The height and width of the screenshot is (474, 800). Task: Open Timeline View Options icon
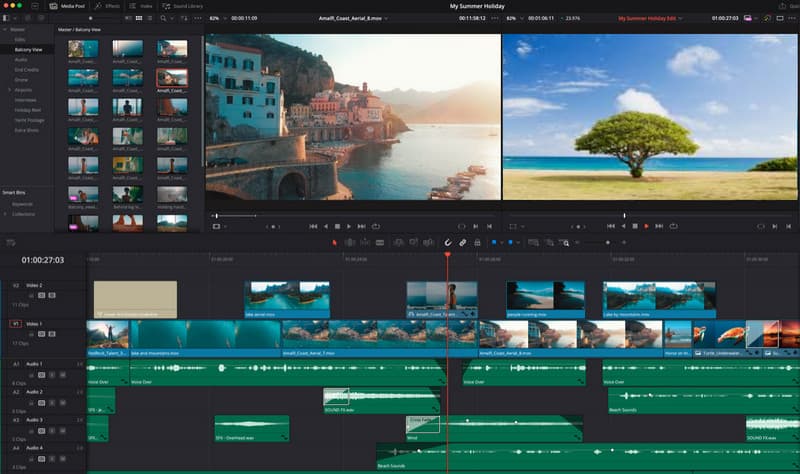tap(11, 243)
